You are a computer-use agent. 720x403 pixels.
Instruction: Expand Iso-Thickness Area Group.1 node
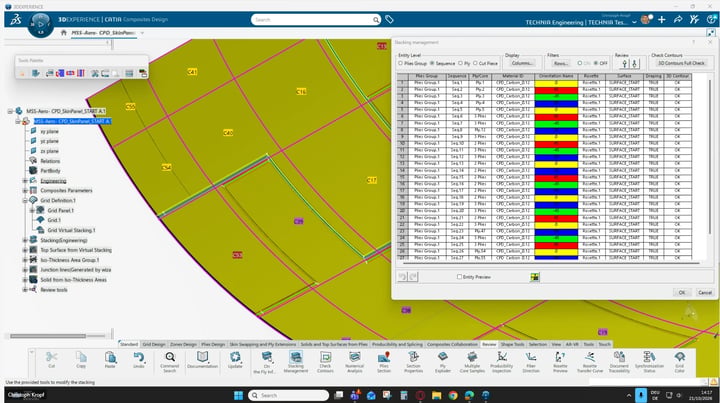pyautogui.click(x=25, y=260)
